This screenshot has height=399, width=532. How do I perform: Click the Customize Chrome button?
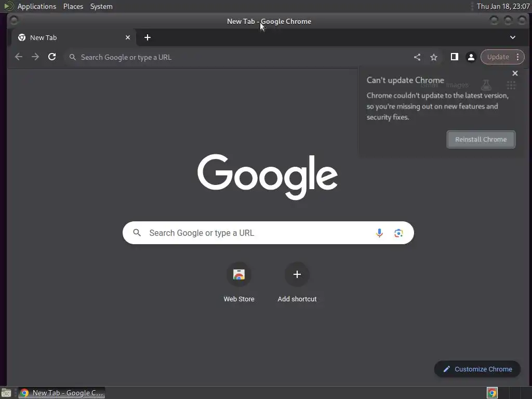[x=477, y=369]
